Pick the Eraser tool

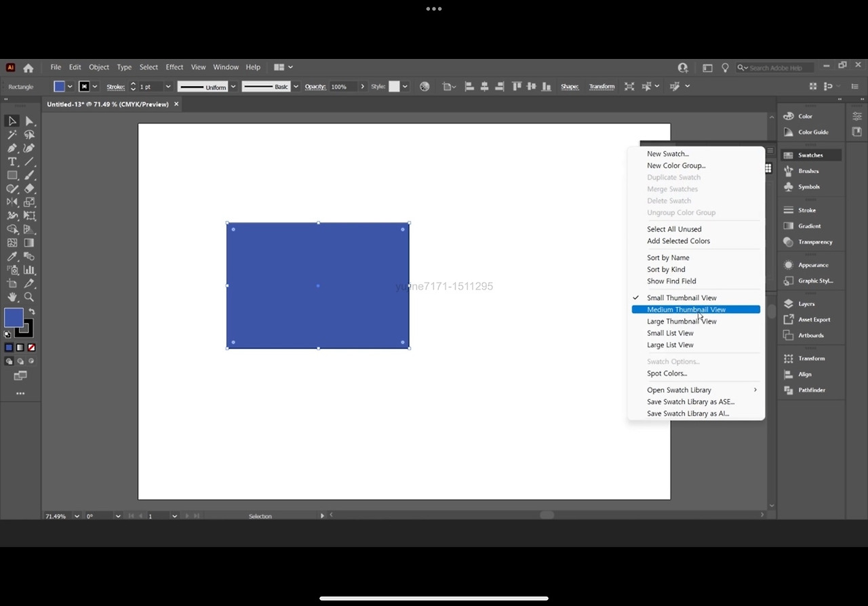29,188
